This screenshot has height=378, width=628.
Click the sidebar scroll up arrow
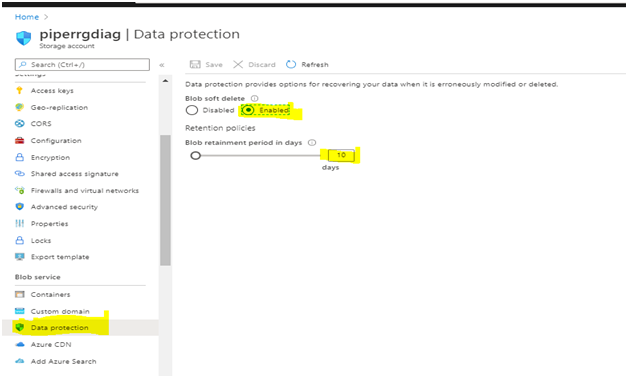point(165,81)
